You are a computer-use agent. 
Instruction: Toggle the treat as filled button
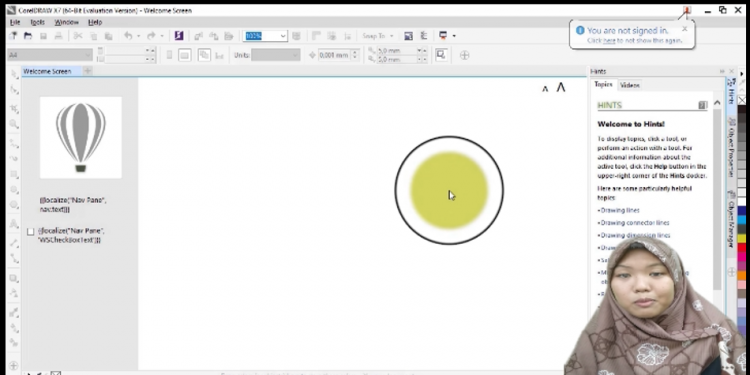(441, 55)
